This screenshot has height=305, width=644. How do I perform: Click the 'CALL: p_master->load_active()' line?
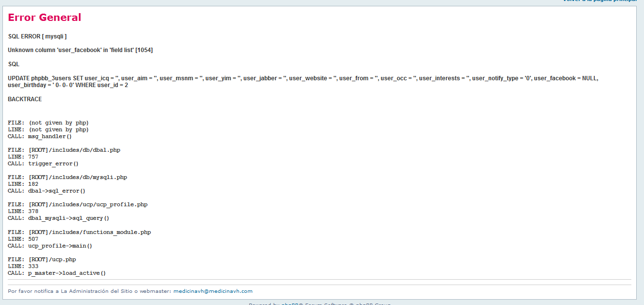tap(56, 273)
